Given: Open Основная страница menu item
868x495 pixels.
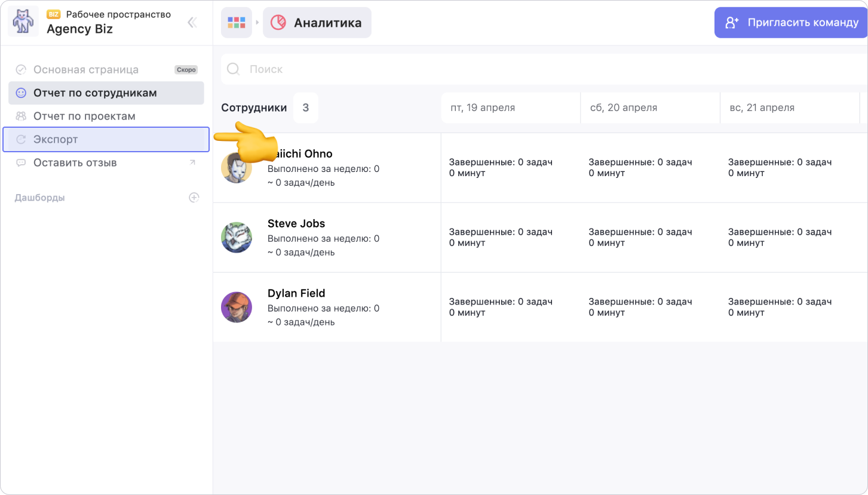Looking at the screenshot, I should (85, 70).
